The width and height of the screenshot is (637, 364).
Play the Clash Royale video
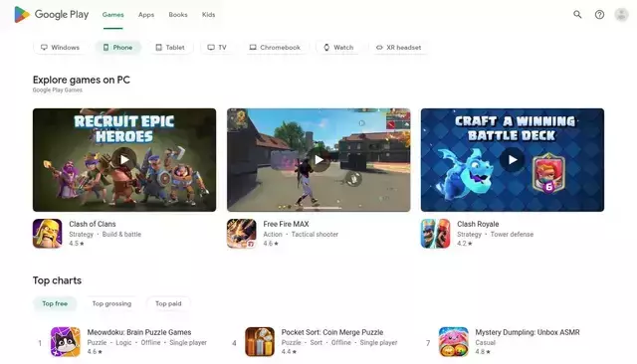click(513, 160)
